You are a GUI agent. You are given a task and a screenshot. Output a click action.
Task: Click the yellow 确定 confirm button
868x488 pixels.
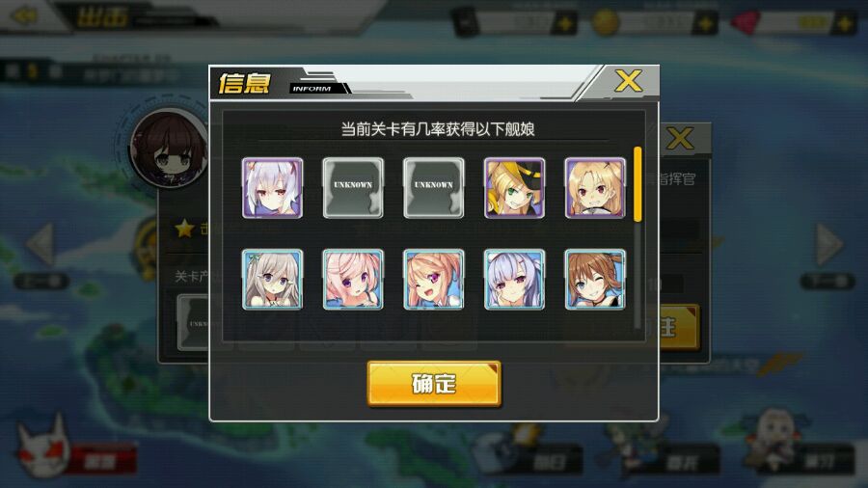[x=434, y=384]
